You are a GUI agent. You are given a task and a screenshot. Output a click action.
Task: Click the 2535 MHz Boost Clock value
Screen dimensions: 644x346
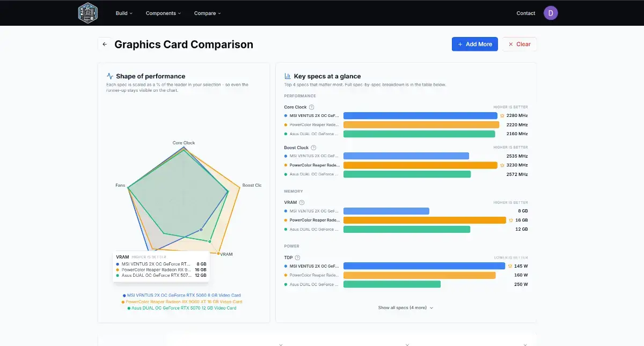point(517,156)
